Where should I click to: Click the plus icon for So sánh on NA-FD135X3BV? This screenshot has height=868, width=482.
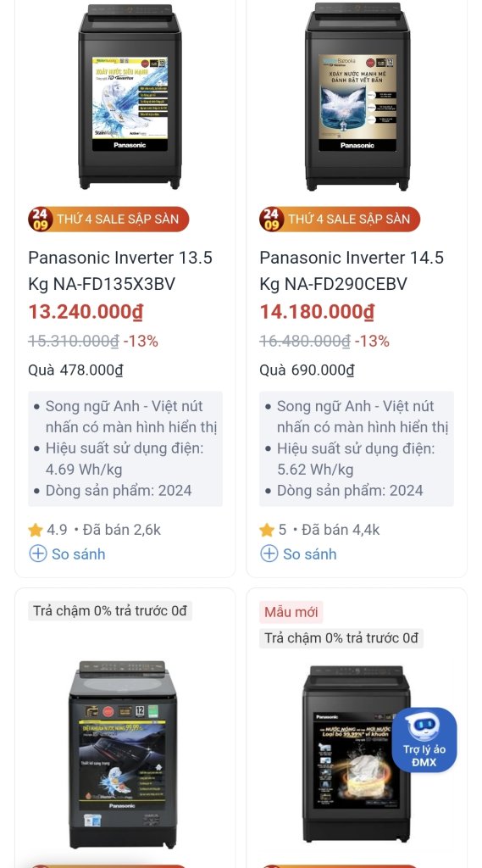click(x=37, y=554)
